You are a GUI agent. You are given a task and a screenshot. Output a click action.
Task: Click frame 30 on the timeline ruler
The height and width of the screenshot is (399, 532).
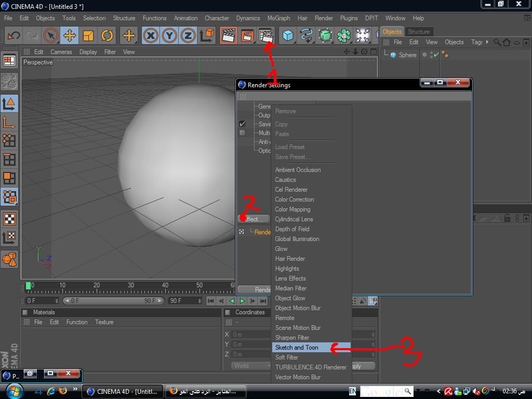tap(131, 285)
